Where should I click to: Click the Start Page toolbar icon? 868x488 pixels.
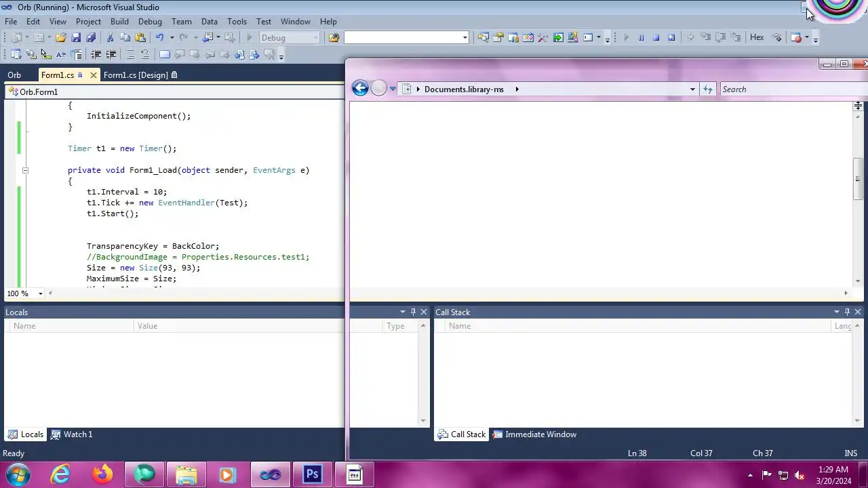[558, 38]
